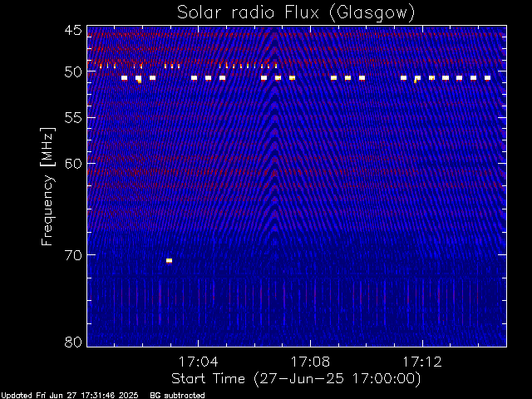The width and height of the screenshot is (532, 399).
Task: Click the 'Solar radio Flux (Glasgow)' title
Action: 296,13
